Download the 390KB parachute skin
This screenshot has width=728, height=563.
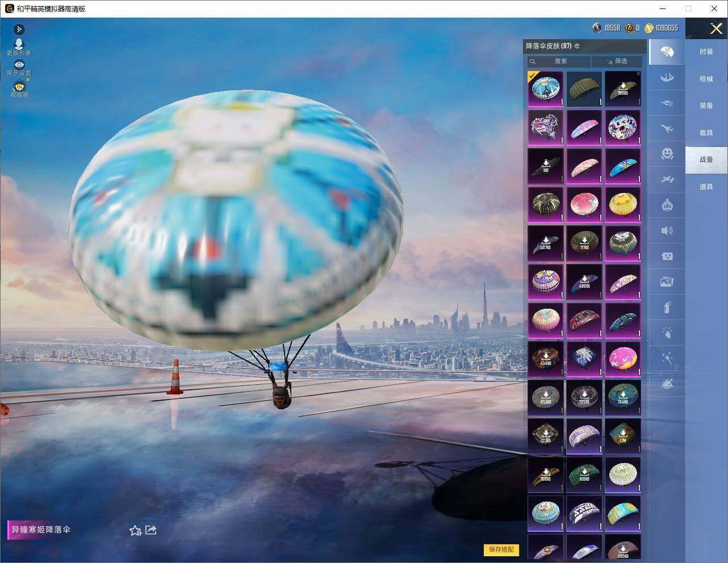point(622,547)
